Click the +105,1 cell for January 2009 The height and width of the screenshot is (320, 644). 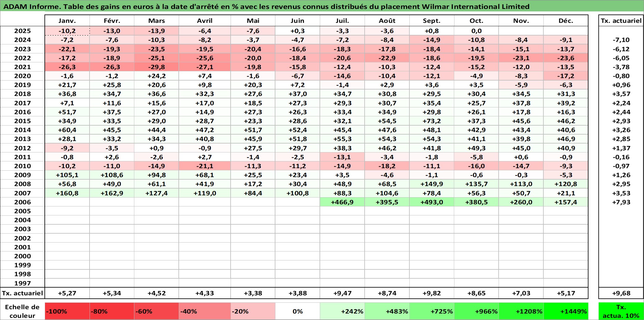click(67, 175)
